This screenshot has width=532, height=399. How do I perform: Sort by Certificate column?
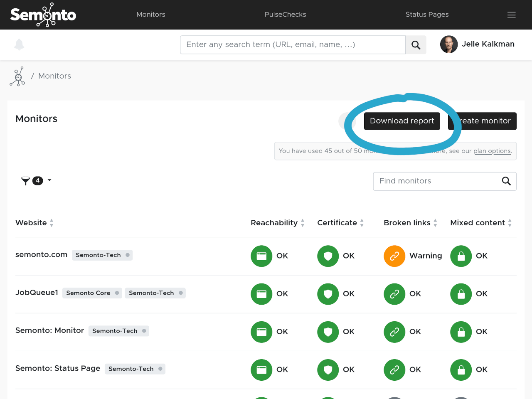[x=340, y=223]
